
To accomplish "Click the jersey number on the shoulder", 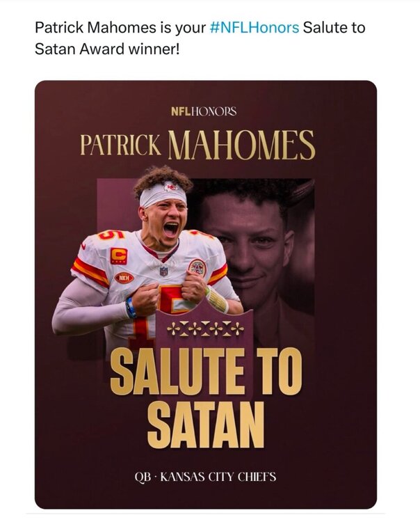I will [110, 237].
